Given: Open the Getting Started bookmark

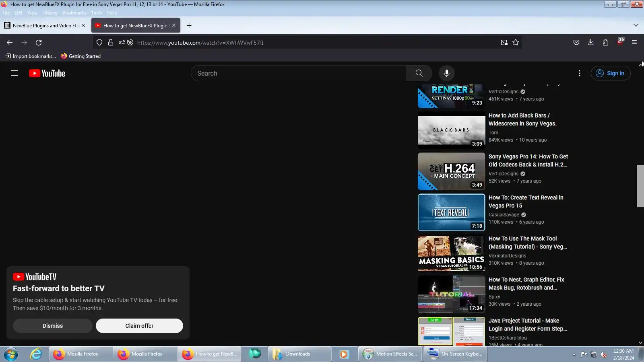Looking at the screenshot, I should 81,56.
